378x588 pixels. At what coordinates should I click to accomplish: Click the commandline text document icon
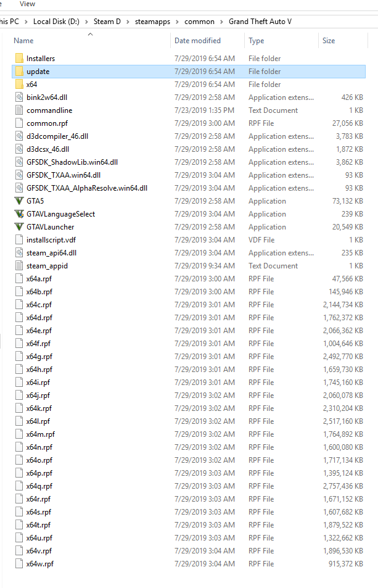pyautogui.click(x=19, y=110)
